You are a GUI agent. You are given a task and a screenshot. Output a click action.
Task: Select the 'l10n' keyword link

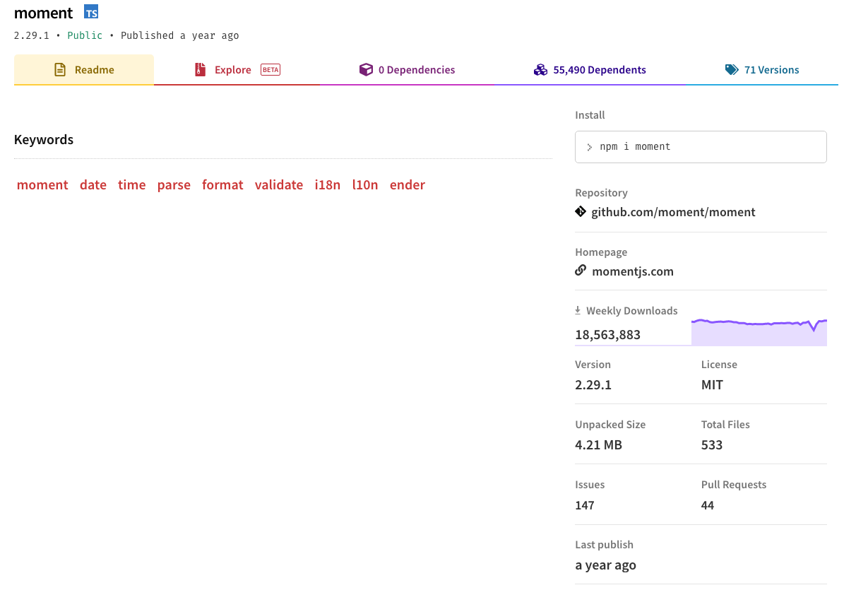(x=365, y=185)
